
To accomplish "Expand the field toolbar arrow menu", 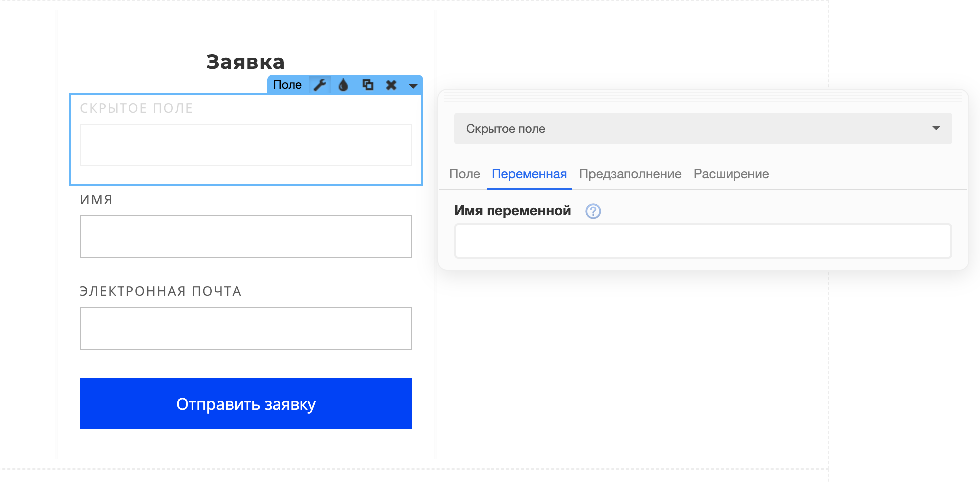I will [413, 86].
